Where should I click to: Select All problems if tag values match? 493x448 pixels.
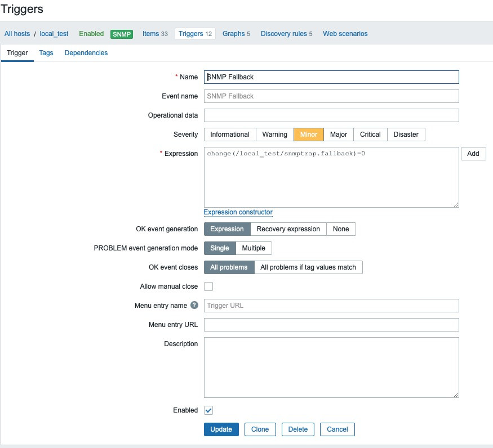308,267
